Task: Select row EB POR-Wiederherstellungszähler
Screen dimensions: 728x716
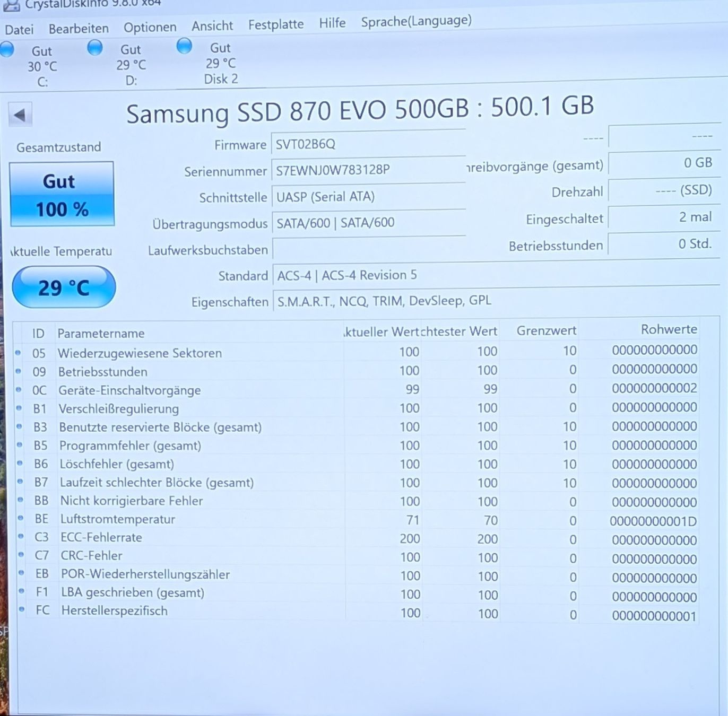Action: point(356,575)
